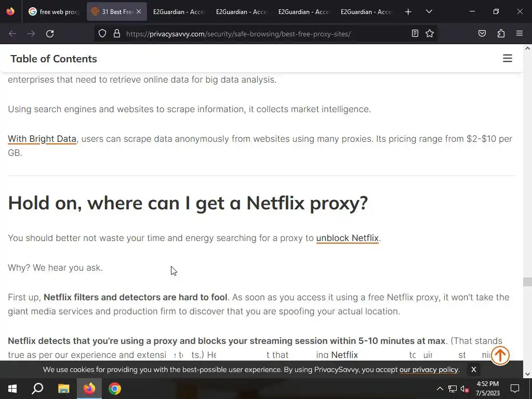Open 'our privacy policy' link
Viewport: 532px width, 399px height.
(429, 369)
